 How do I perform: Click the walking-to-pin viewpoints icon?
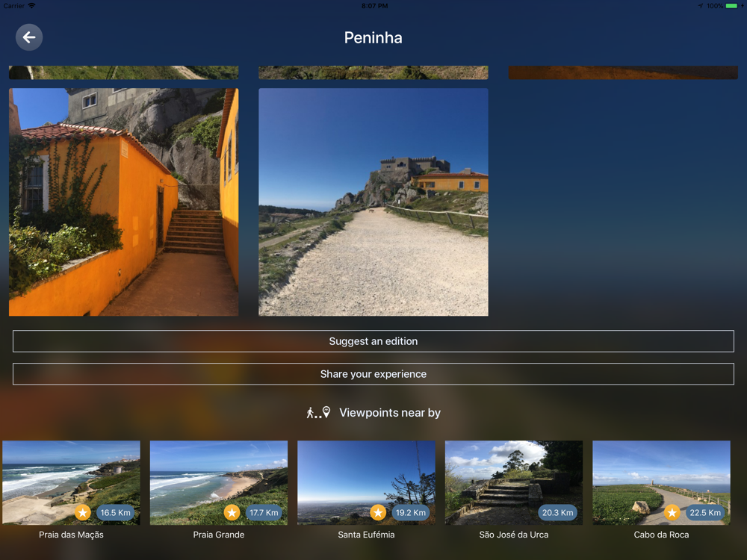[319, 412]
